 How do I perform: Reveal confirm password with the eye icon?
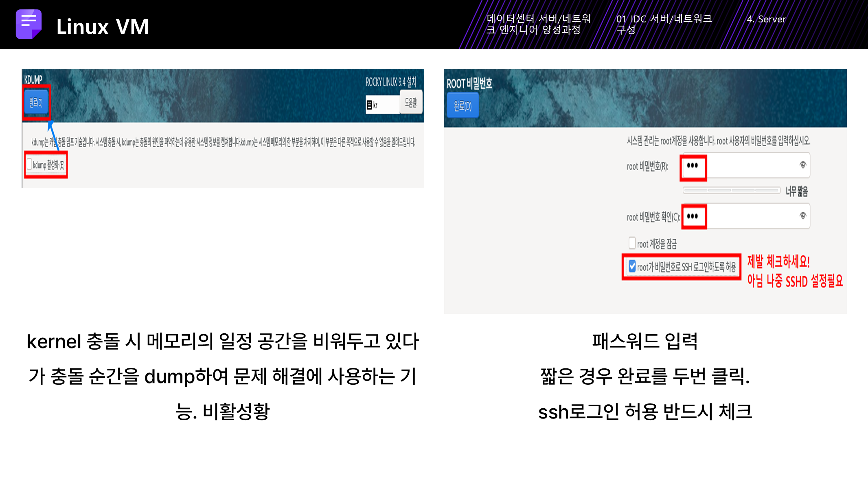tap(802, 216)
